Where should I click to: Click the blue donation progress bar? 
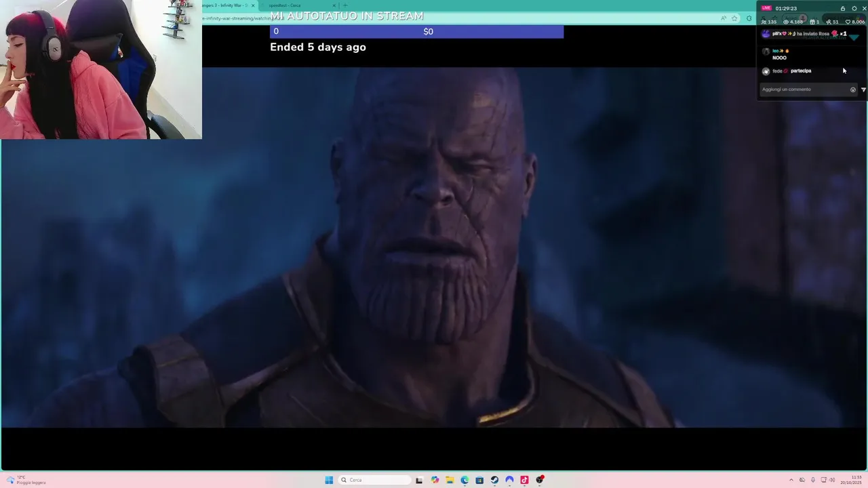point(416,31)
